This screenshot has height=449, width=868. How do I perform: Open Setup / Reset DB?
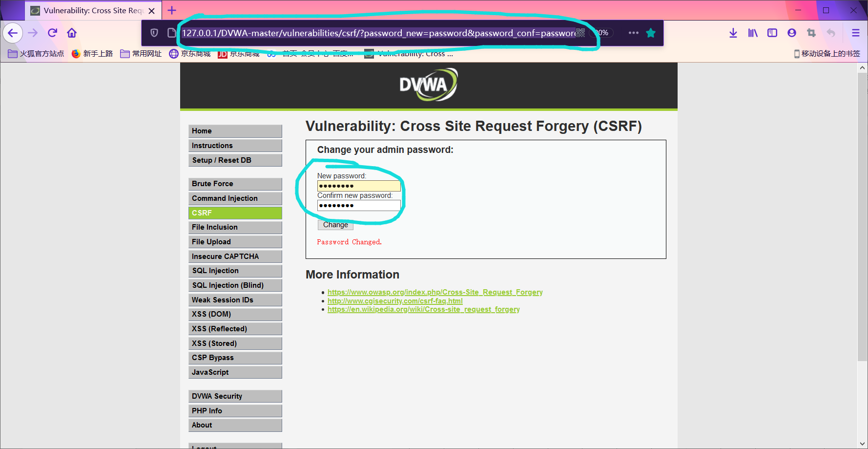235,160
